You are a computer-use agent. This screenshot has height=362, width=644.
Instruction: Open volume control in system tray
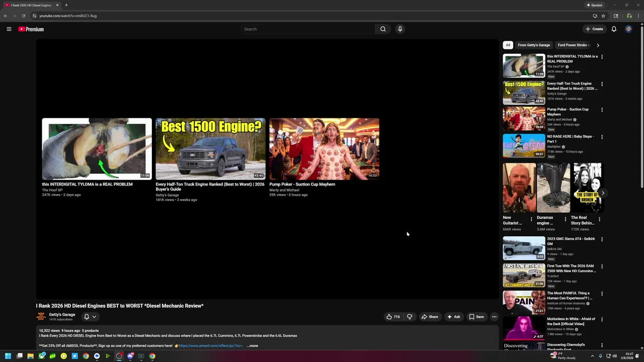point(615,356)
